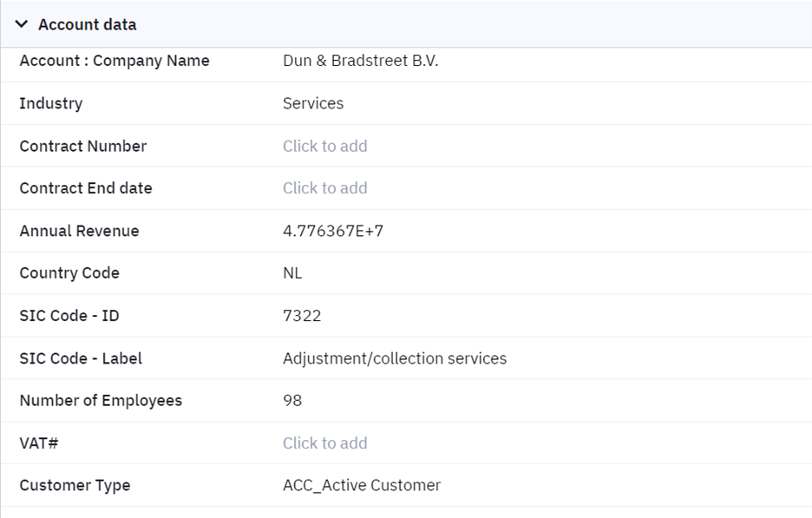Viewport: 812px width, 518px height.
Task: Add a VAT# value
Action: [x=324, y=443]
